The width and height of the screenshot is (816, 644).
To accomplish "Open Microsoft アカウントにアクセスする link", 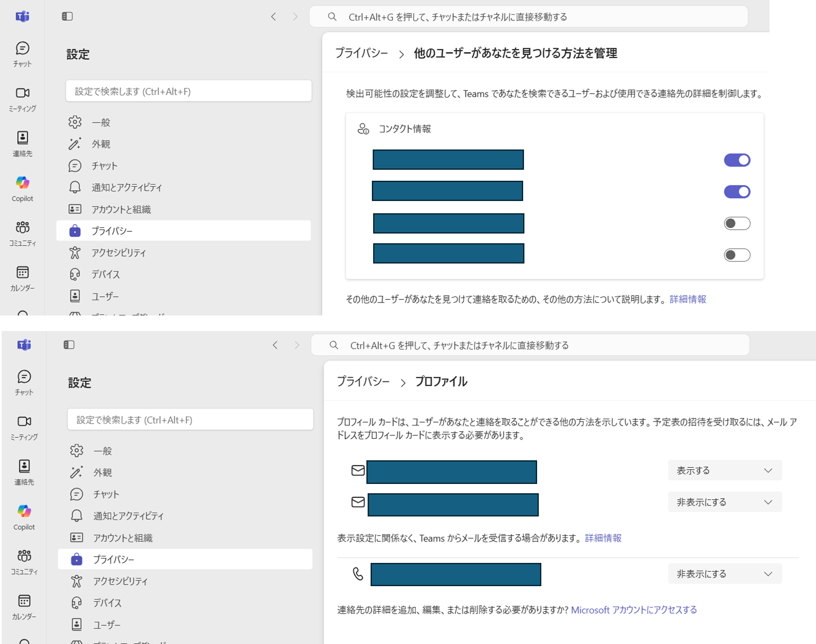I will pos(634,610).
